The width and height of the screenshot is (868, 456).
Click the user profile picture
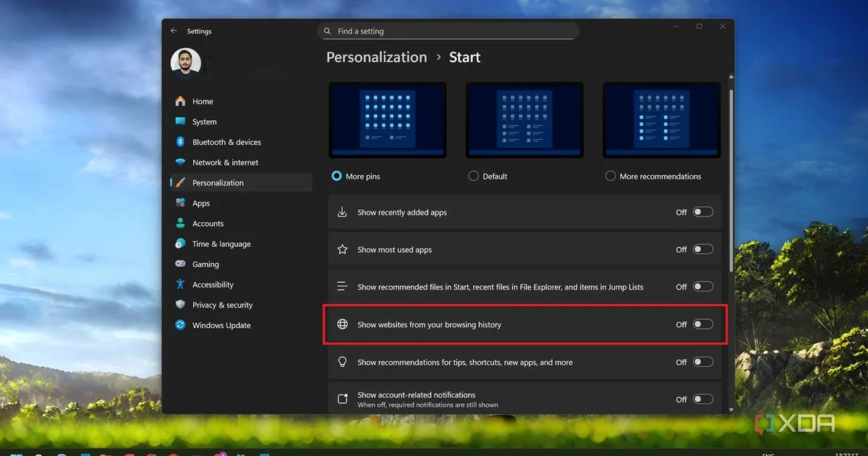pos(186,64)
